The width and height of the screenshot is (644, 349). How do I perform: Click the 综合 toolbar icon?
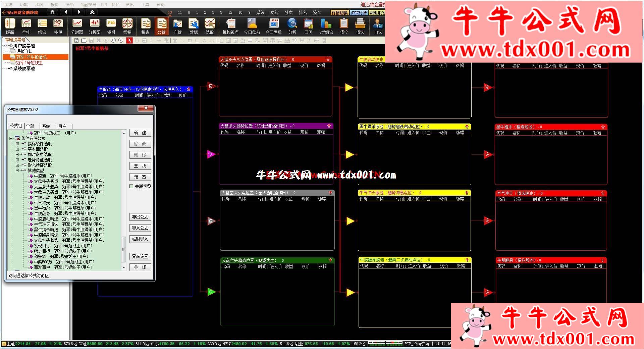click(42, 26)
